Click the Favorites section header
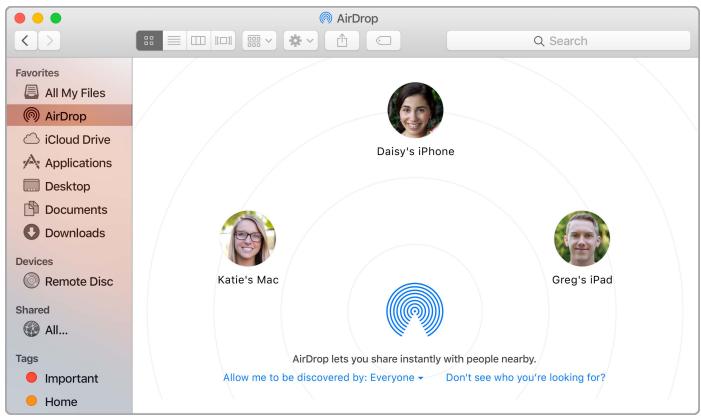This screenshot has width=701, height=417. tap(37, 73)
